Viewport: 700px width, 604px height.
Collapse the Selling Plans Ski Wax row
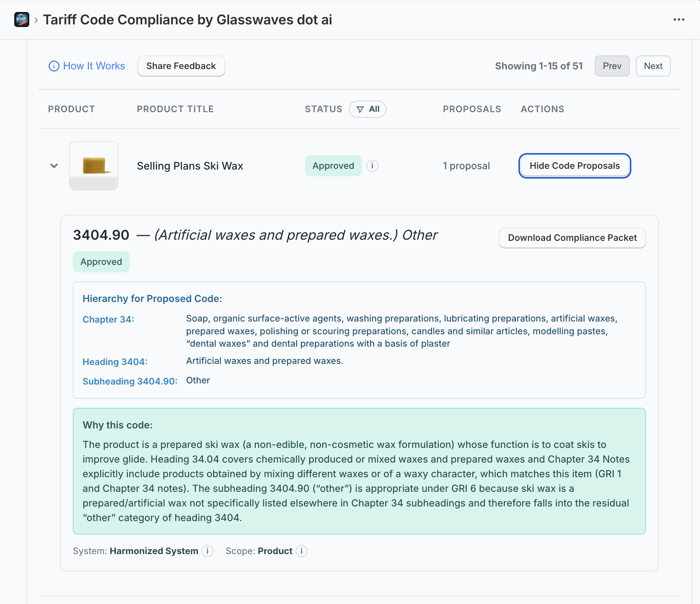click(54, 165)
